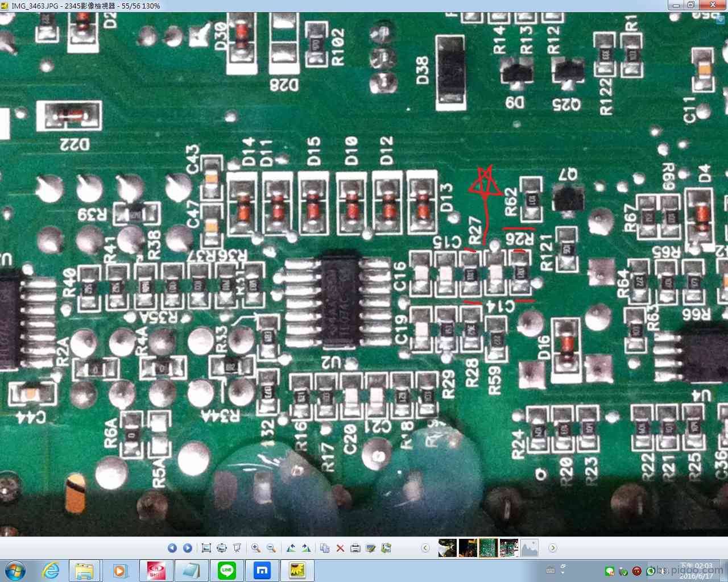The image size is (728, 582).
Task: Restore the image viewer window size
Action: click(692, 5)
